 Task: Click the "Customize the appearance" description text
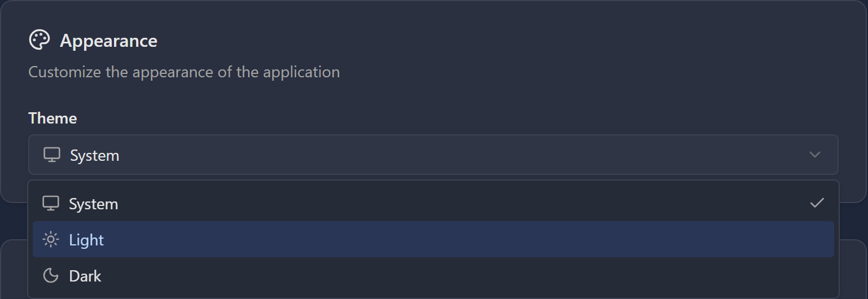point(184,72)
